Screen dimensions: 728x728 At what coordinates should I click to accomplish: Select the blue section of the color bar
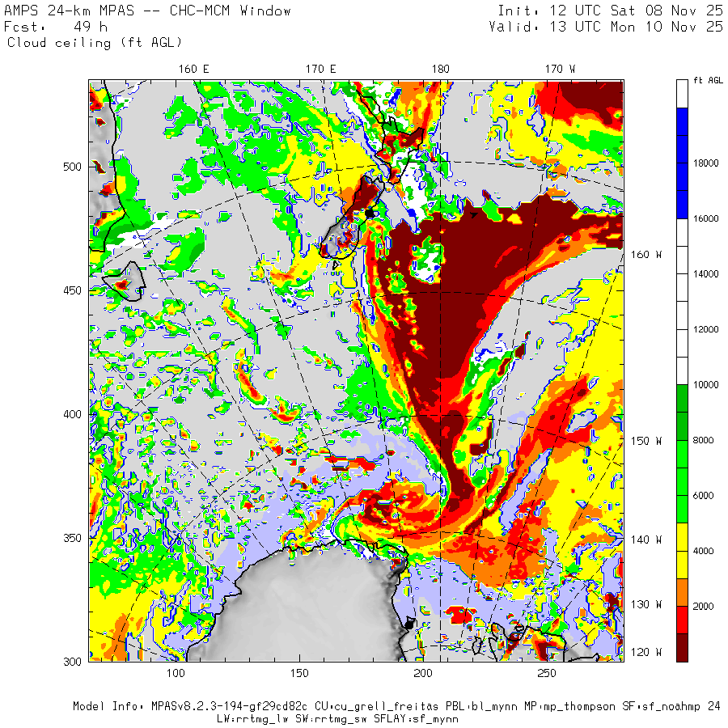(682, 163)
